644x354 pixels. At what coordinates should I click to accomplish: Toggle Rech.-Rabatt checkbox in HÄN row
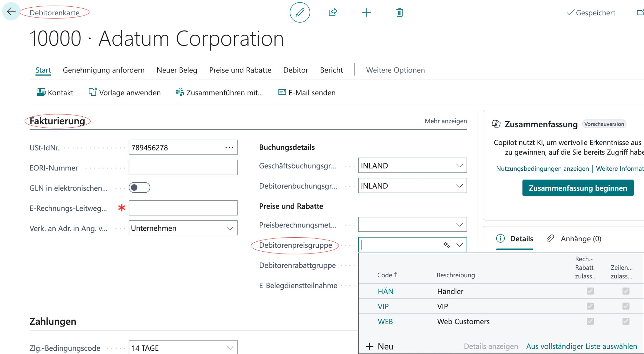tap(590, 291)
